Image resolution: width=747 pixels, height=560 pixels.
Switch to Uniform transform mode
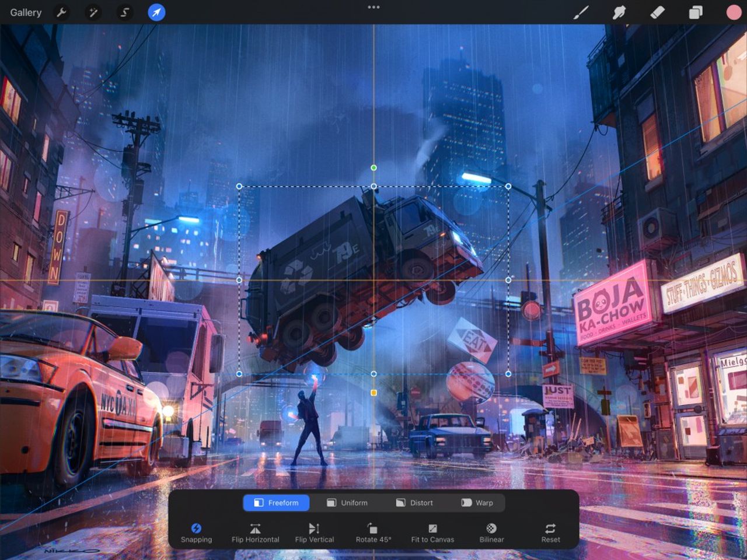click(x=348, y=502)
